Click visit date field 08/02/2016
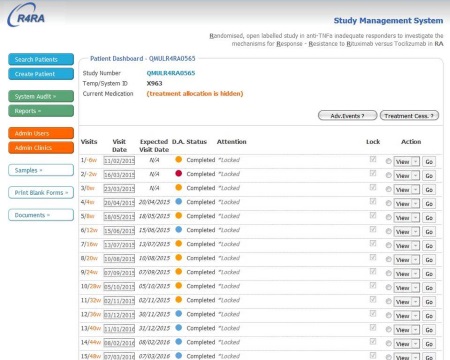Screen dimensions: 450x360 point(119,343)
